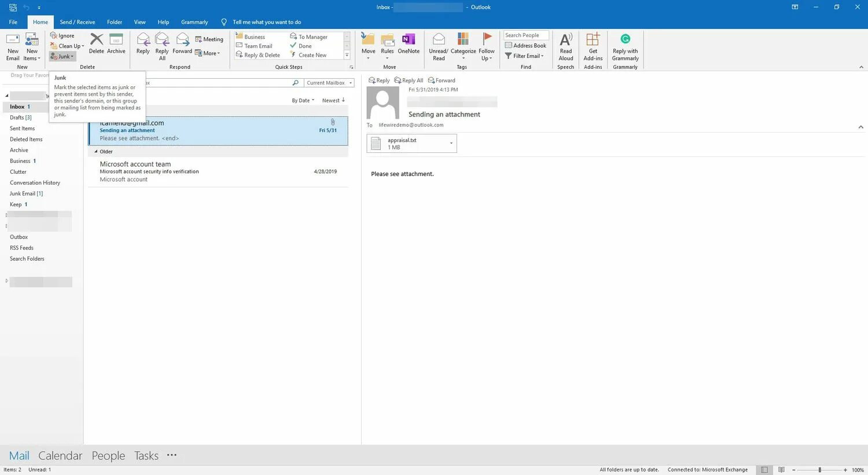Screen dimensions: 868x475
Task: Click Get Add-ins
Action: [593, 47]
